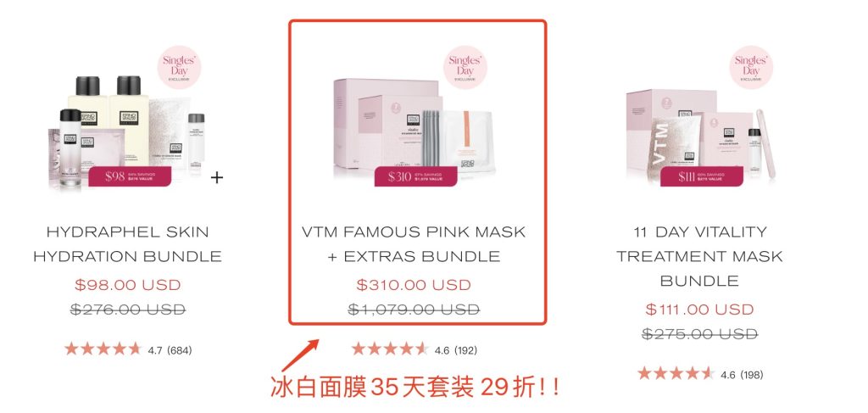Click the $310.00 USD sale price
The width and height of the screenshot is (868, 413).
(414, 285)
